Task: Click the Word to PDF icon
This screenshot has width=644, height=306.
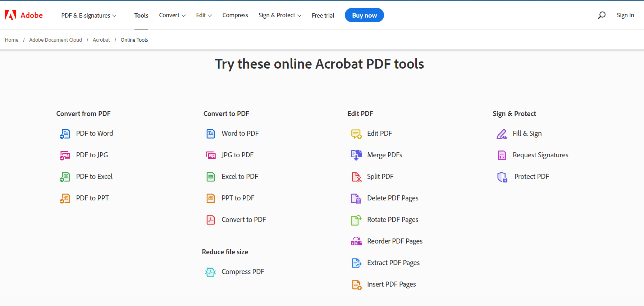Action: (211, 134)
